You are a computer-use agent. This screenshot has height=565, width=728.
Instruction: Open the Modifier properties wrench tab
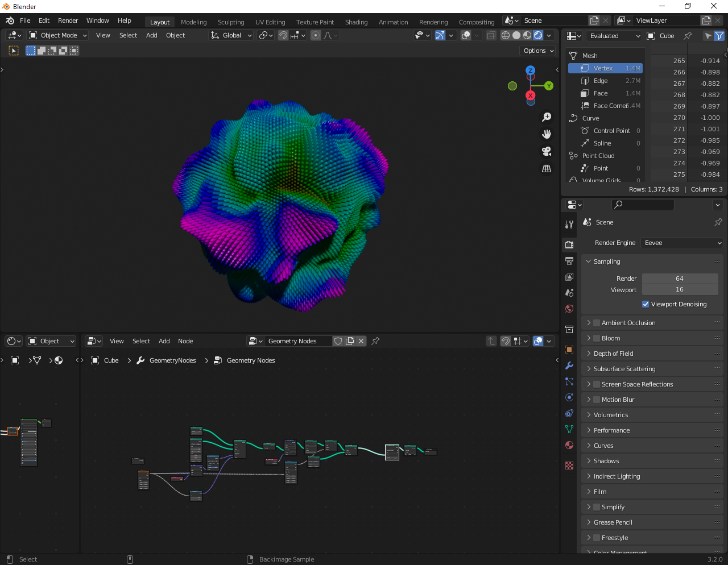569,365
